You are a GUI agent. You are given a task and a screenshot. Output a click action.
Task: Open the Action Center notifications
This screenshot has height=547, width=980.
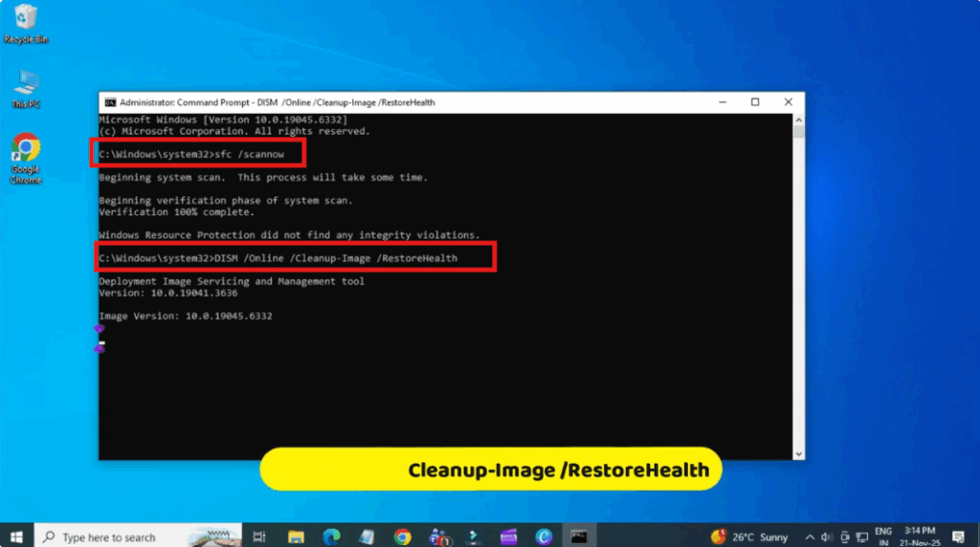958,536
